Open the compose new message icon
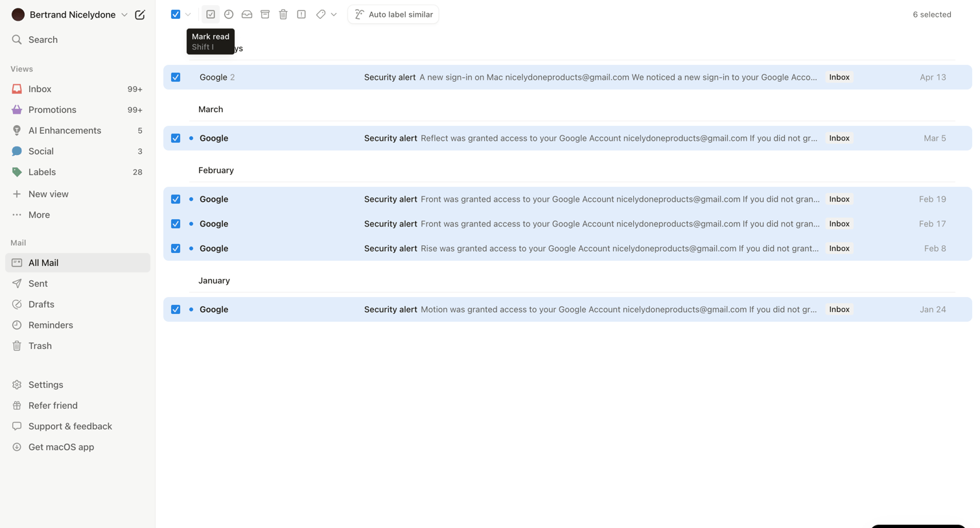The image size is (980, 528). click(x=140, y=14)
